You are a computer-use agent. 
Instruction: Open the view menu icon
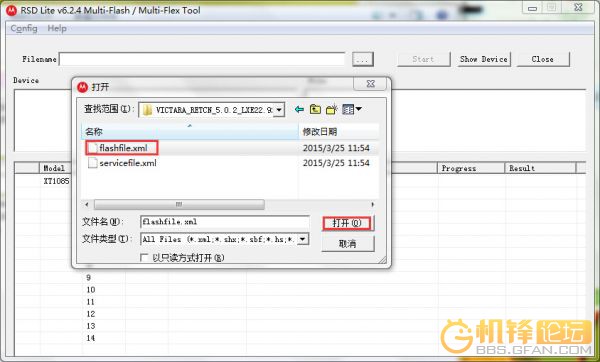[x=348, y=110]
